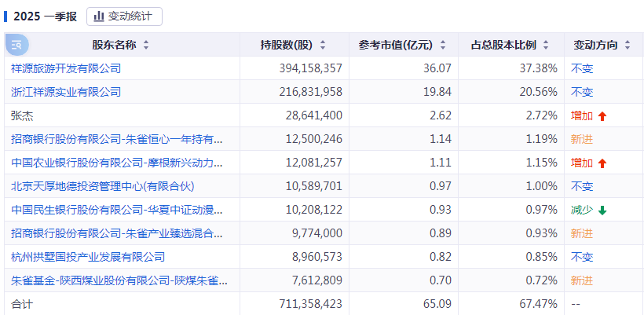The width and height of the screenshot is (644, 315).
Task: Sort by 参考市值(亿元) column arrows
Action: pyautogui.click(x=442, y=46)
